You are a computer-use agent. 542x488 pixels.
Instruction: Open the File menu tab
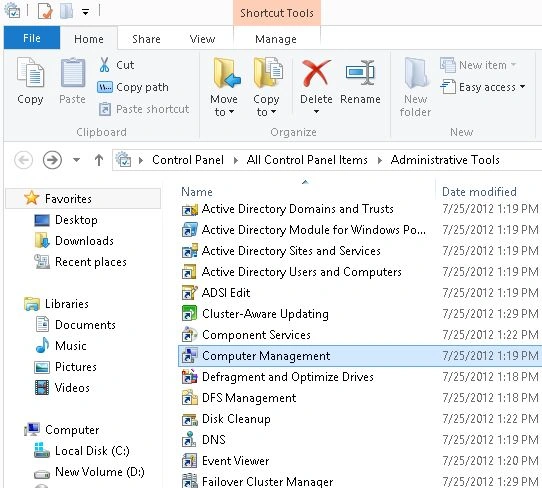point(32,38)
